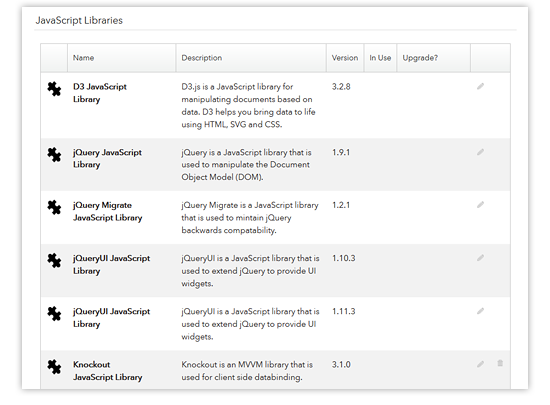This screenshot has width=550, height=405.
Task: Click the puzzle icon for D3 JavaScript Library
Action: click(x=54, y=89)
